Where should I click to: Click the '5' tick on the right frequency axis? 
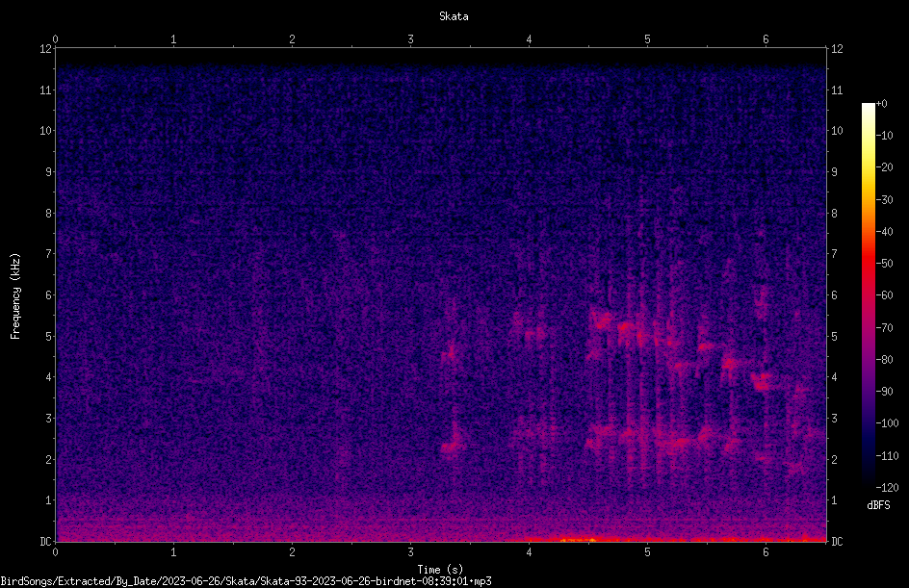[834, 336]
